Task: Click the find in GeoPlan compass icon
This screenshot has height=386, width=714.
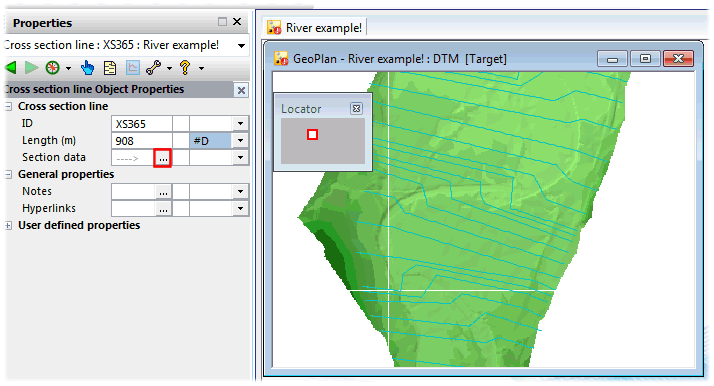Action: click(53, 68)
